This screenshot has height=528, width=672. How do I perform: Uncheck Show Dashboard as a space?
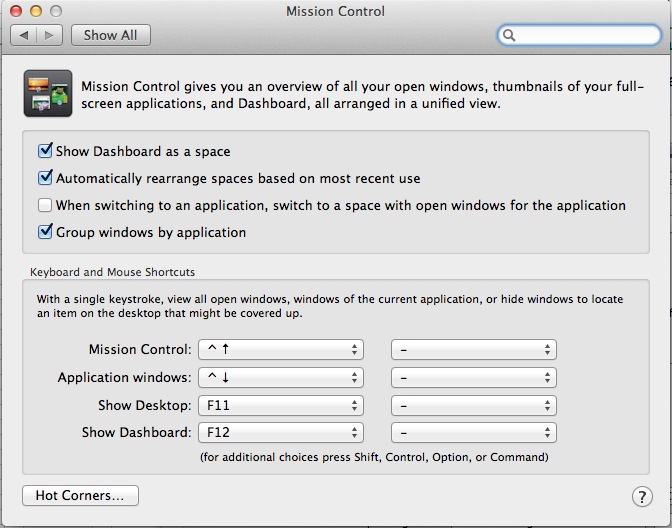click(45, 151)
